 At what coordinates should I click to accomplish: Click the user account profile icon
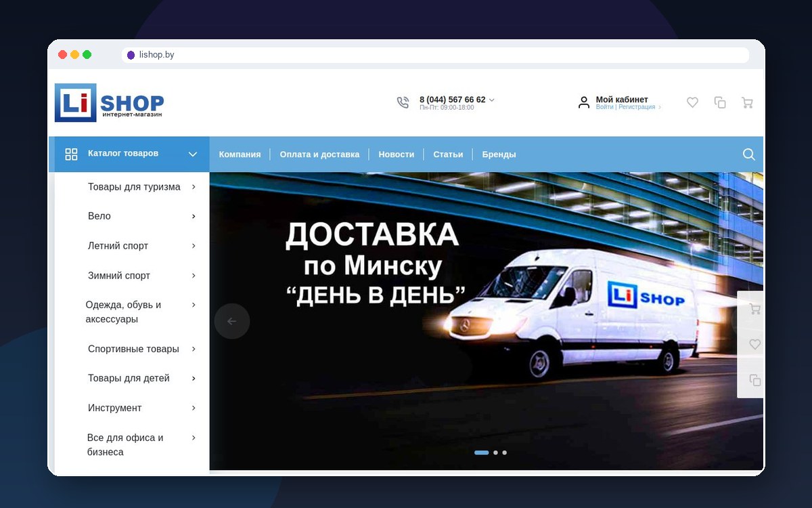pos(584,102)
